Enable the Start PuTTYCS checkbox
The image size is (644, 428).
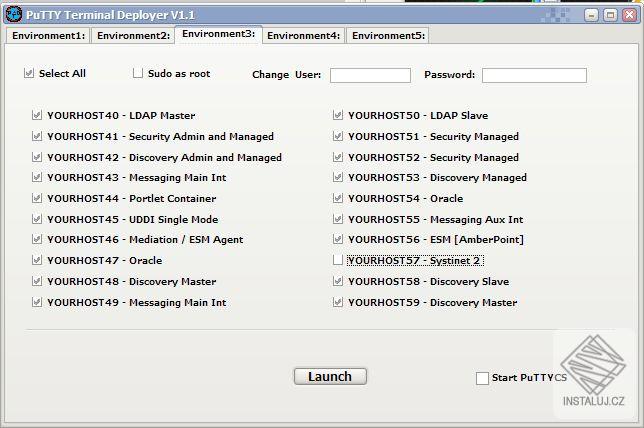(482, 378)
